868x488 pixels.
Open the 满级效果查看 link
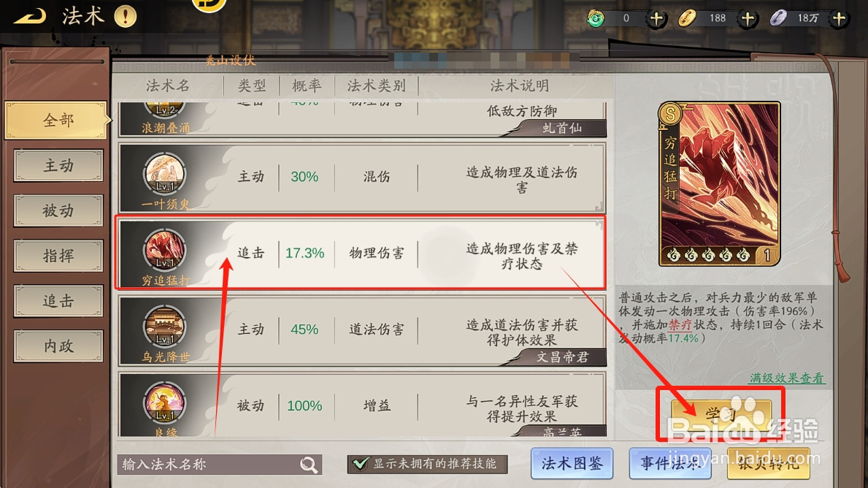pos(787,378)
